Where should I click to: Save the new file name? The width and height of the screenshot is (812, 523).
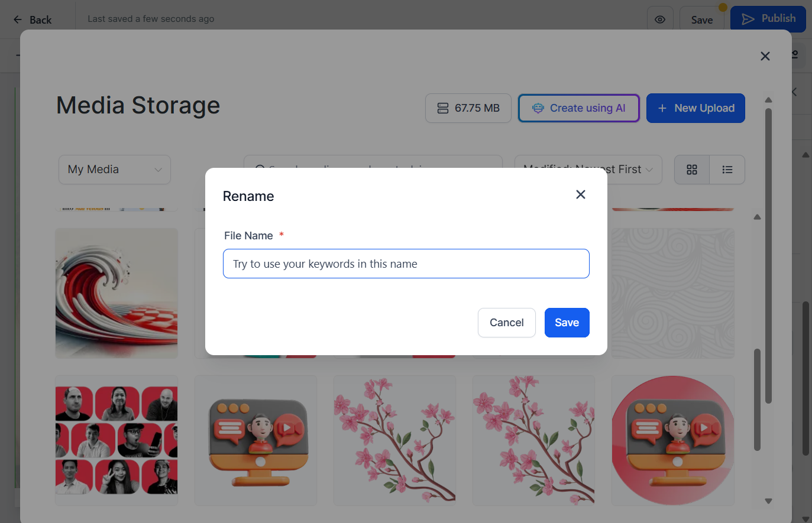click(567, 323)
